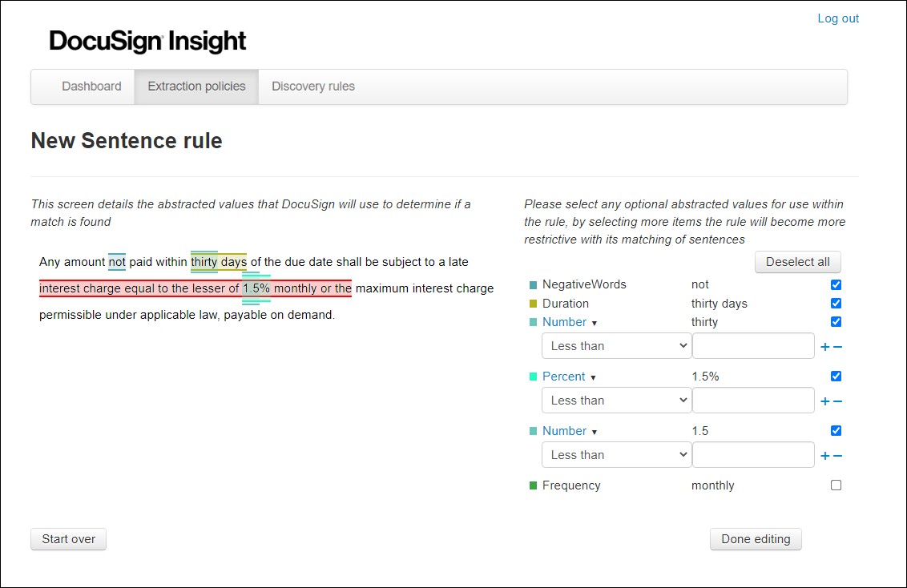
Task: Switch to the Dashboard tab
Action: (91, 86)
